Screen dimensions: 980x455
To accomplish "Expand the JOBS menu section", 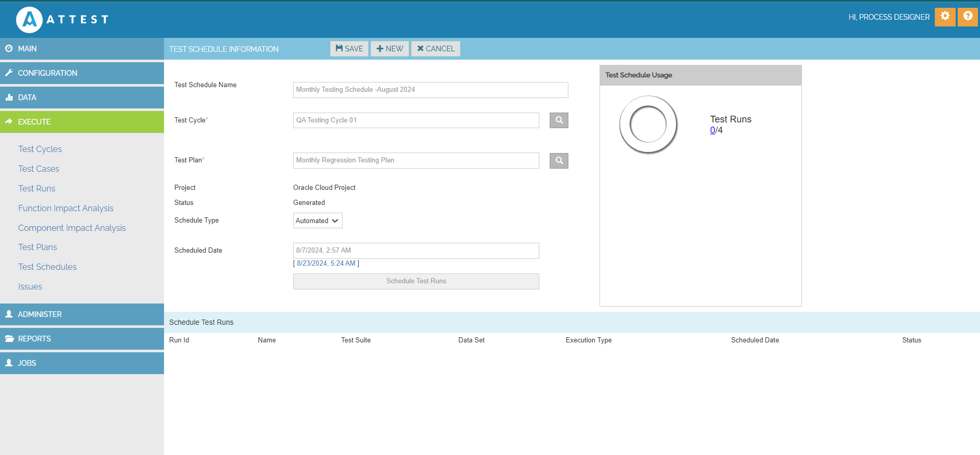I will point(82,363).
